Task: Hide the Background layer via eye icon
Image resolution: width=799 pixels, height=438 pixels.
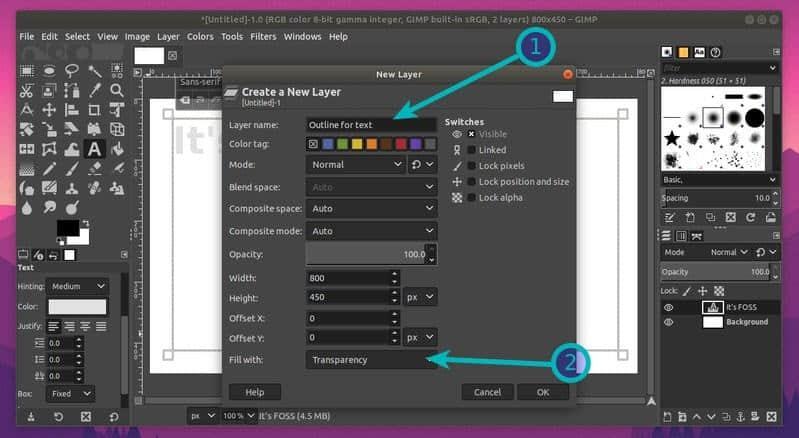Action: coord(669,322)
